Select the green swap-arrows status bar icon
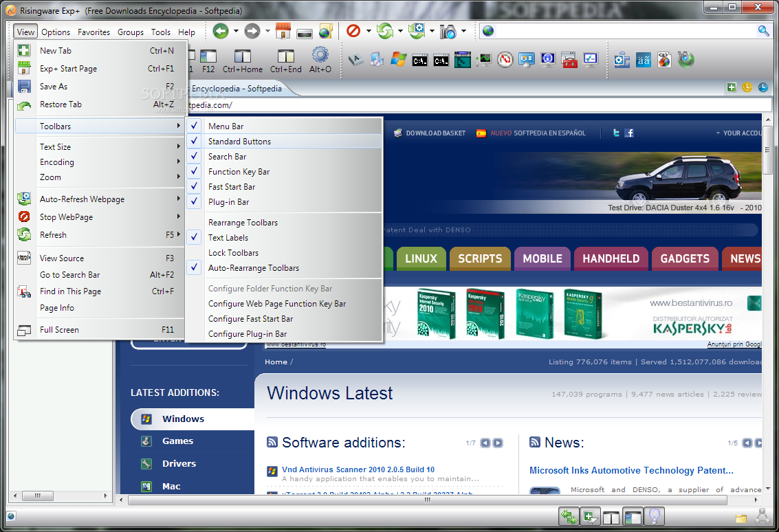 click(569, 517)
